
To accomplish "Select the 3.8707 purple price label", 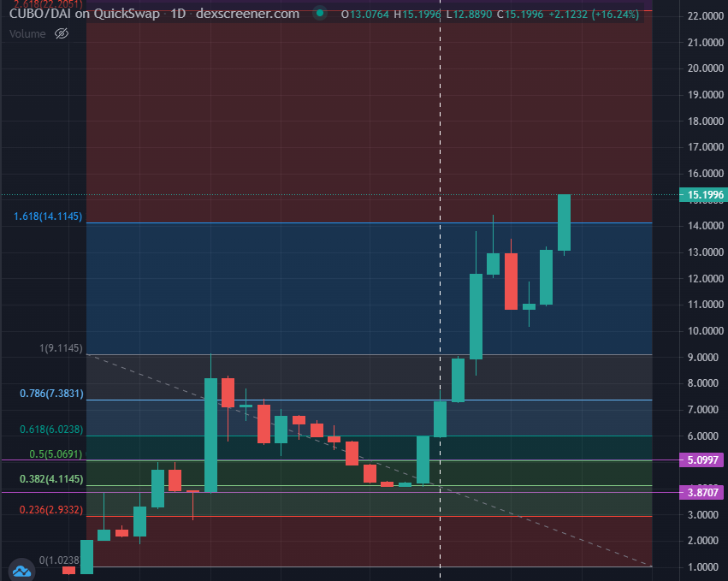I will [701, 492].
